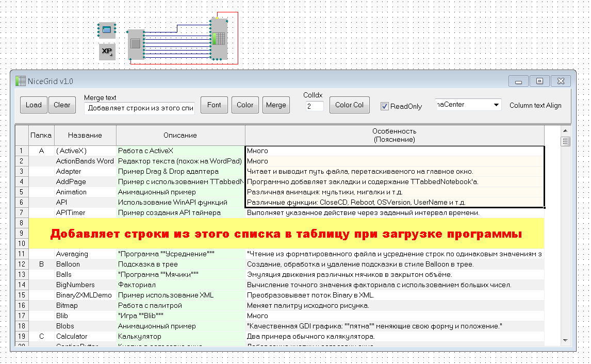Select the Animation name cell
The image size is (591, 364).
coord(85,192)
